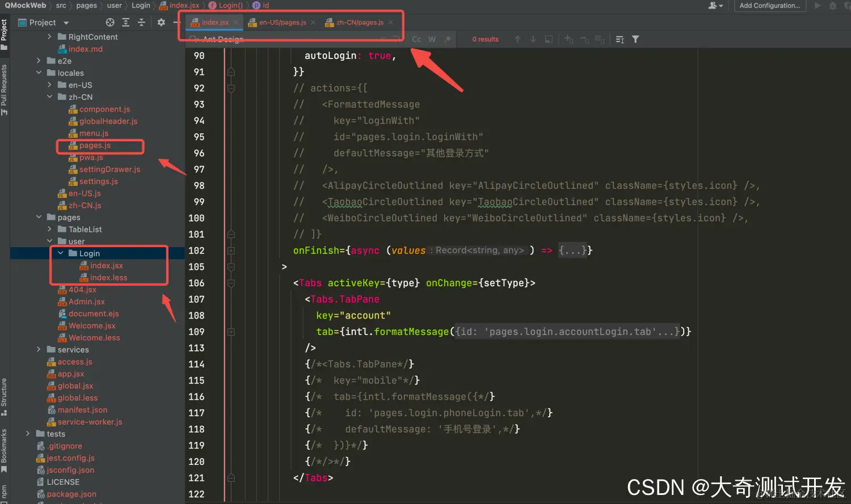Switch to index.jsx editor tab
Viewport: 851px width, 504px height.
215,23
